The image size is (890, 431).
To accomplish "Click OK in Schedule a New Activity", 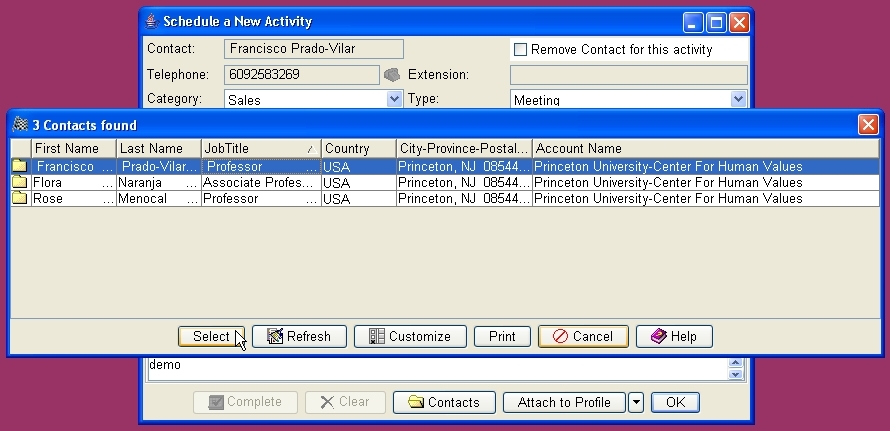I will click(x=675, y=402).
